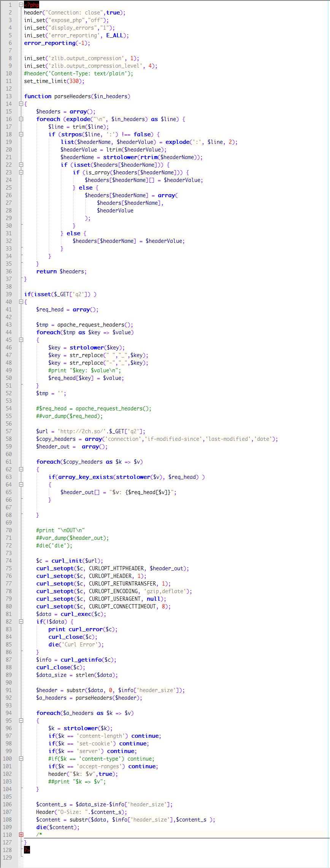Click the return $headers statement
The width and height of the screenshot is (330, 868).
coord(62,271)
